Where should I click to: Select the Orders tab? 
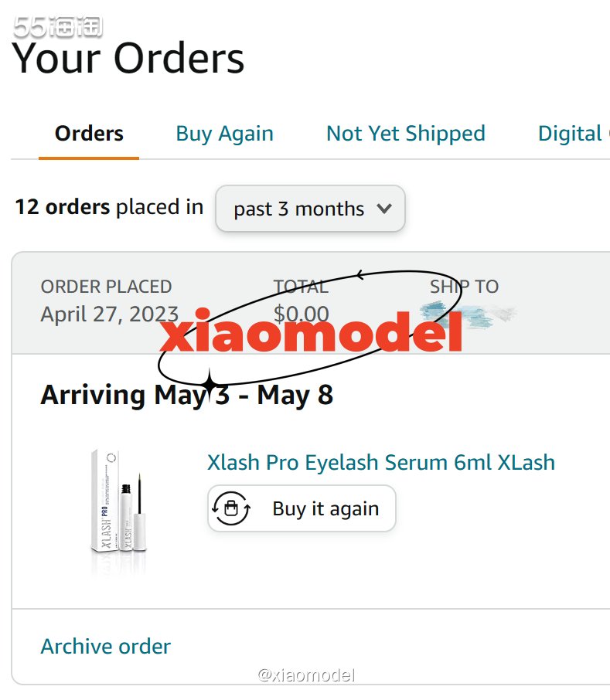point(89,134)
